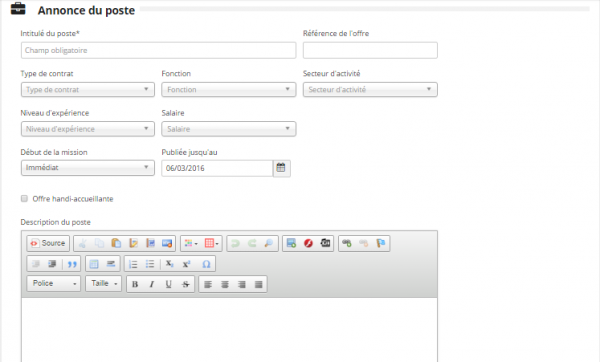Screen dimensions: 600x362
Task: Insert a special character with Omega icon
Action: (206, 264)
